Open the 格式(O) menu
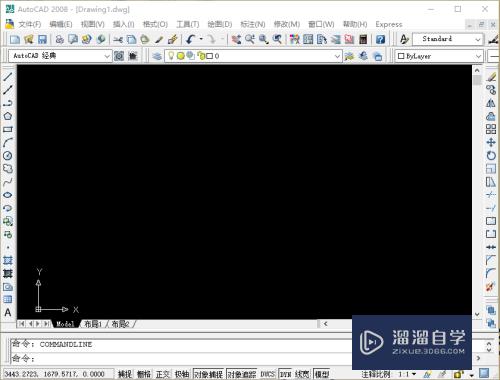The height and width of the screenshot is (380, 500). (x=155, y=24)
